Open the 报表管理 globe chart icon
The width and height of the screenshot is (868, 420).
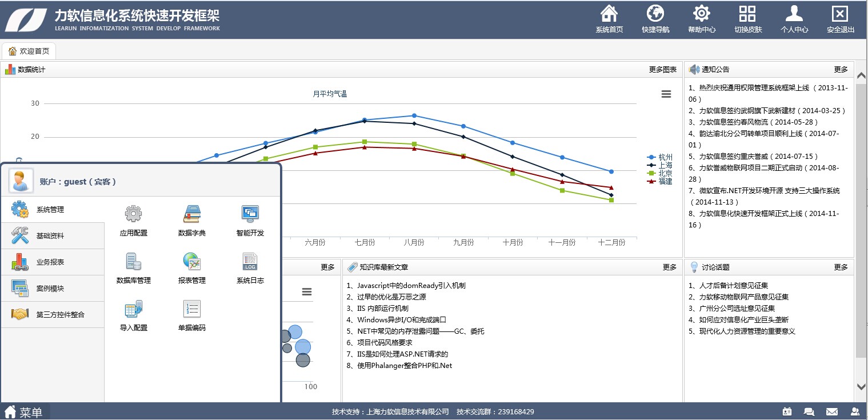coord(192,261)
